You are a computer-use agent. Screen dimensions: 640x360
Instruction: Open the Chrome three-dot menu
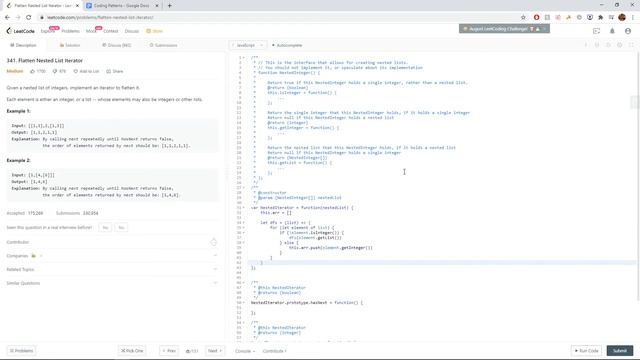633,18
